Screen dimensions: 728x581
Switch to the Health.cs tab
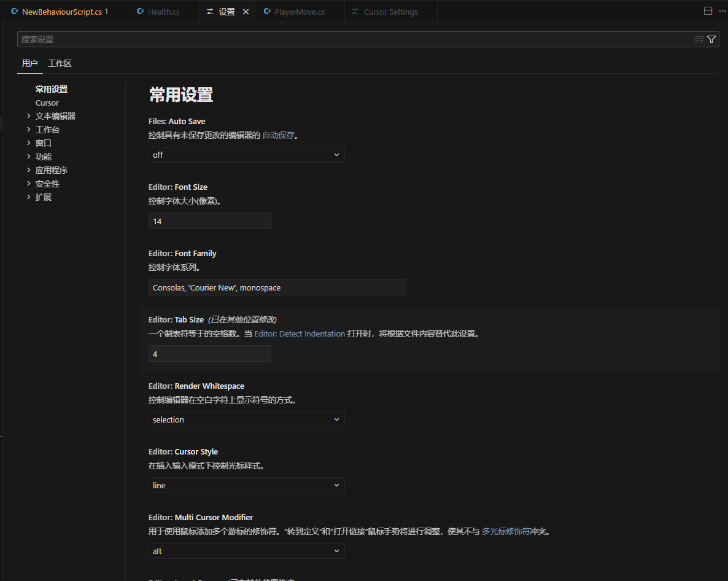click(163, 12)
